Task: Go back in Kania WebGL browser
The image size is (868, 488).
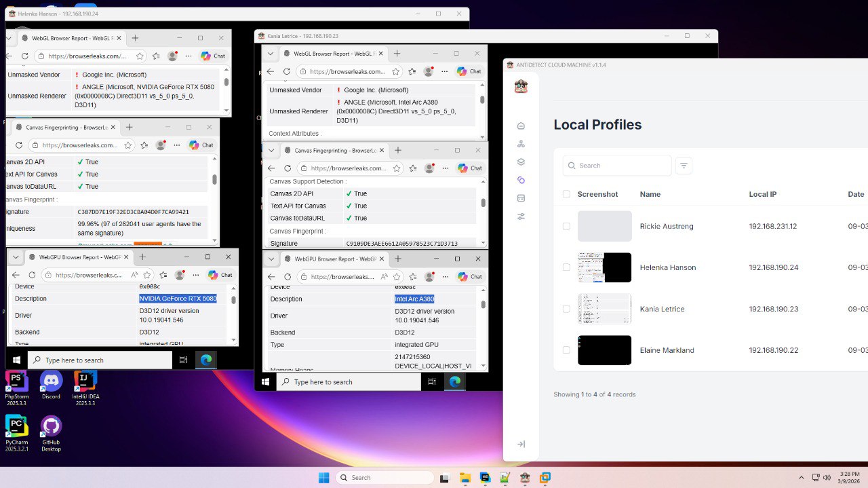Action: tap(271, 71)
